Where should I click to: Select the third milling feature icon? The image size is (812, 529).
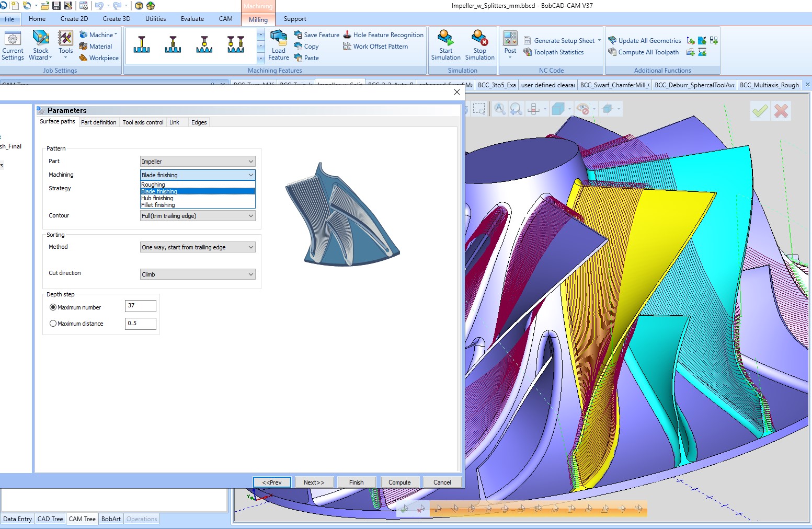click(x=204, y=44)
